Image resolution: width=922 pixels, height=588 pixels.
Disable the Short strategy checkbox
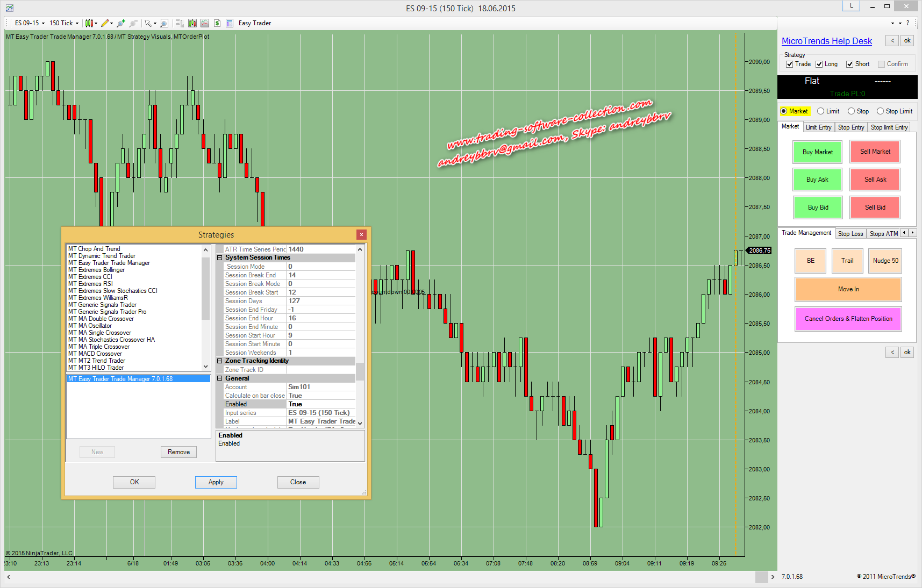pos(849,64)
